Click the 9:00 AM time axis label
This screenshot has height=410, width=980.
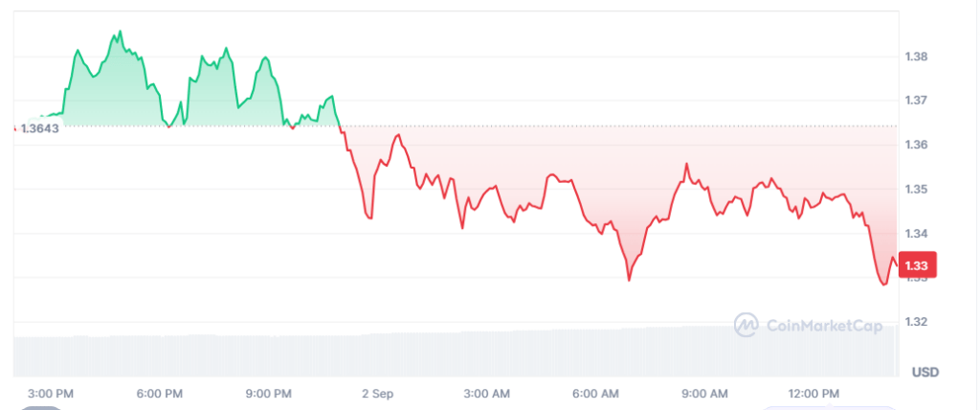coord(704,394)
